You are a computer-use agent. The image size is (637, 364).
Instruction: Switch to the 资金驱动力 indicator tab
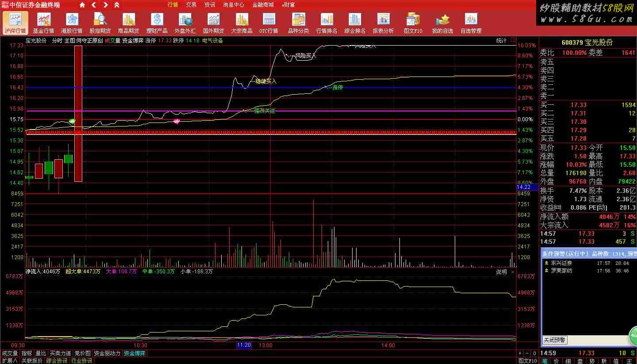107,353
